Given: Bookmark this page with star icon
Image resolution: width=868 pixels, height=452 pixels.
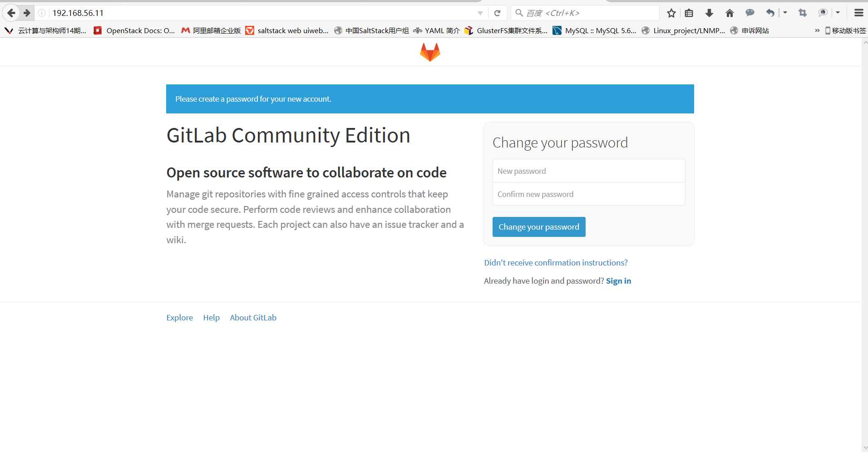Looking at the screenshot, I should 671,13.
